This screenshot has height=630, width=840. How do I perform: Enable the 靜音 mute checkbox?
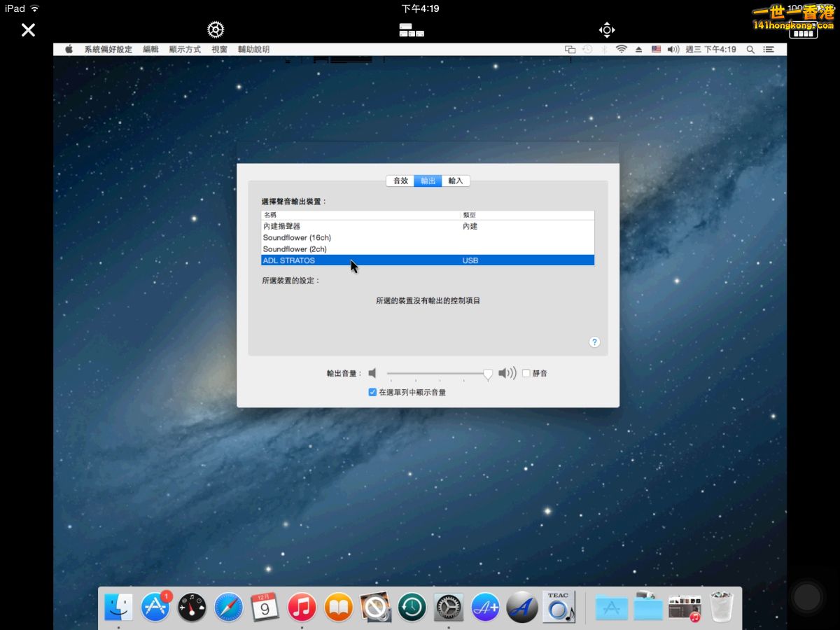(x=526, y=374)
